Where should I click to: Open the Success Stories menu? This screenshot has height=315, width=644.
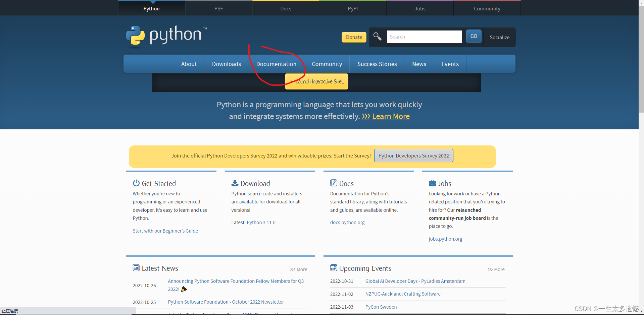(x=377, y=64)
